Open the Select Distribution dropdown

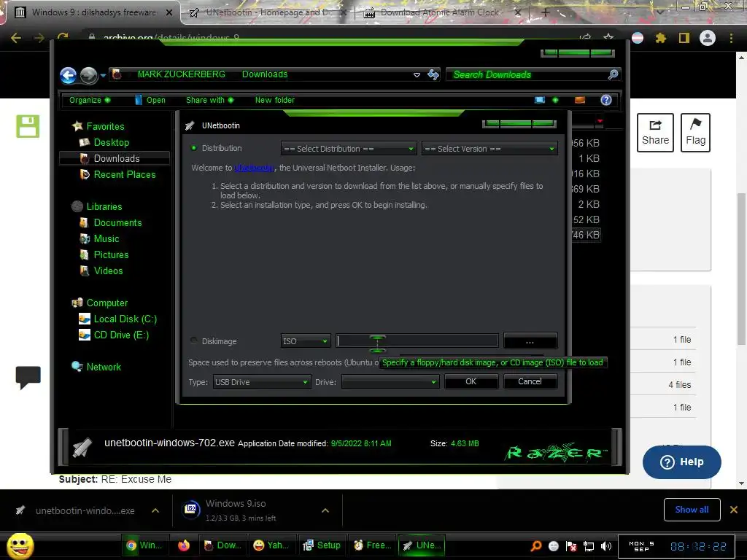click(x=349, y=149)
